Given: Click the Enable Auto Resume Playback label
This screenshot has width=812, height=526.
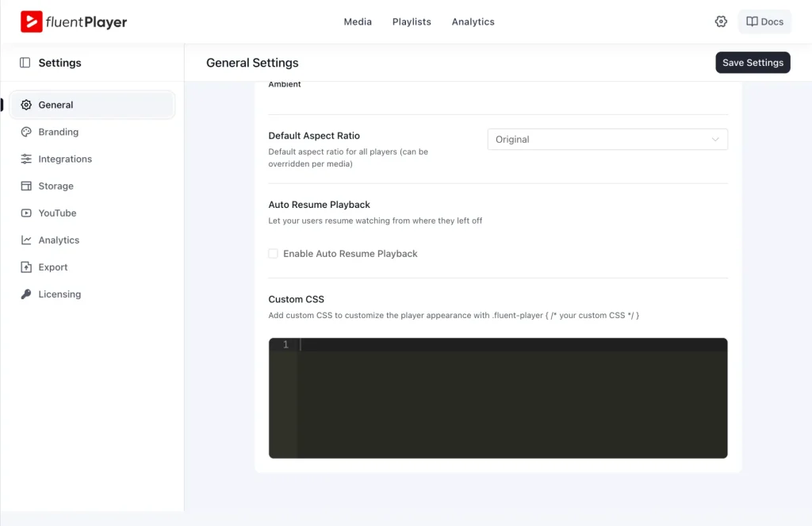Looking at the screenshot, I should (350, 253).
